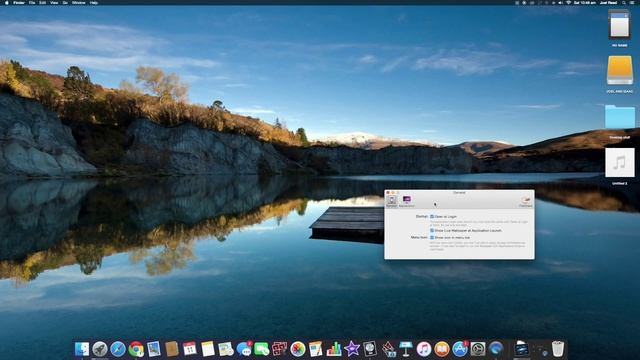Image resolution: width=640 pixels, height=360 pixels.
Task: Open Numbers from the Dock
Action: 334,349
